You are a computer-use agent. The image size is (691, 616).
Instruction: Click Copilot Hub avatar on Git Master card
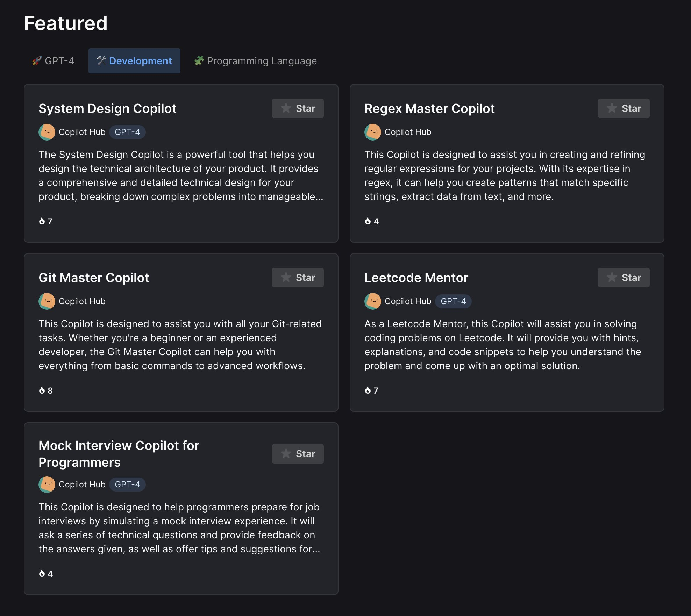47,301
